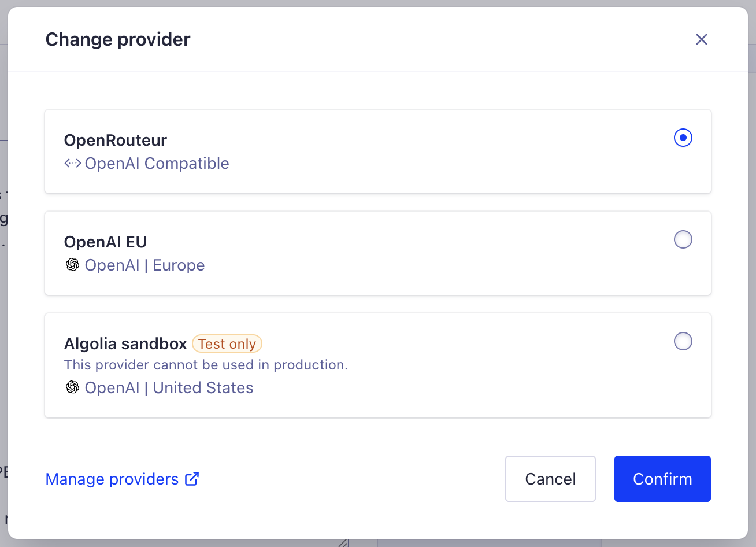Click the OpenAI | United States provider type label
Screen dimensions: 756x547
tap(169, 387)
